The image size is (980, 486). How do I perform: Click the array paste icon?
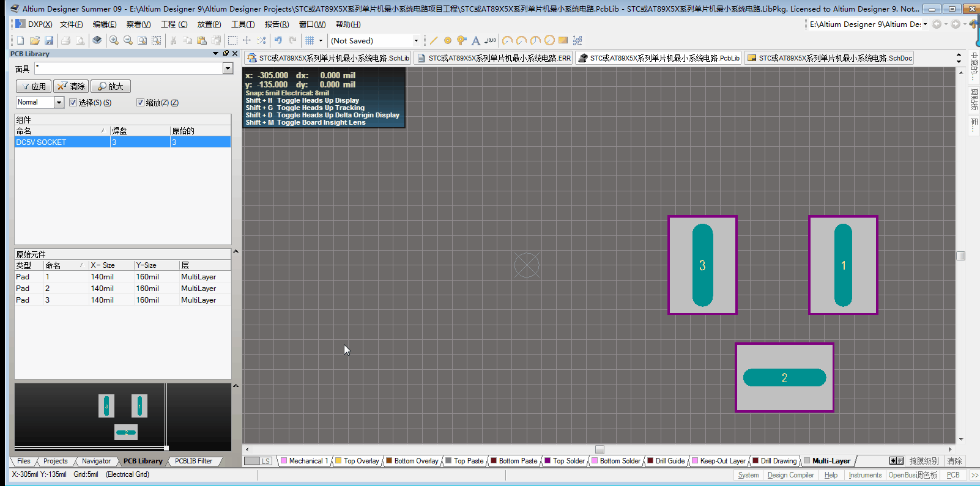coord(577,40)
